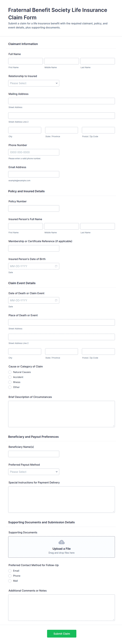Open calendar picker for Insured Person's Date of Birth
Image resolution: width=122 pixels, height=644 pixels.
(56, 266)
